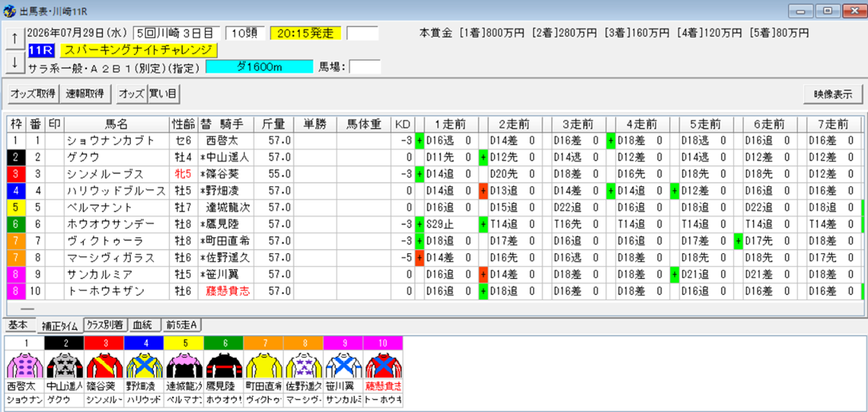
Task: Go to previous race with up arrow
Action: 14,38
